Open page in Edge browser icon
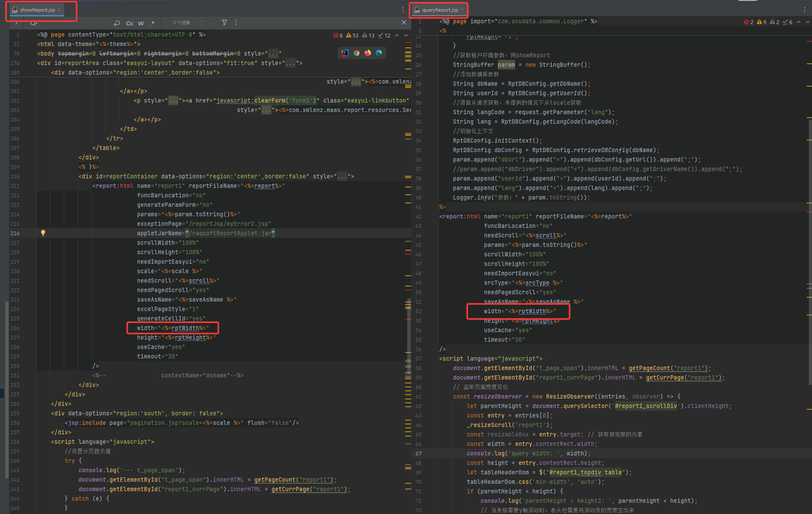This screenshot has width=812, height=514. coord(379,53)
